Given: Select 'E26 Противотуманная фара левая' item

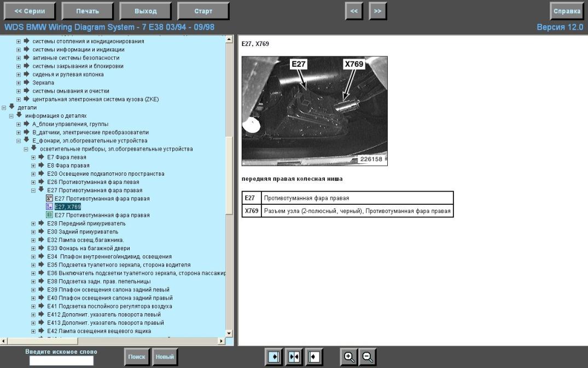Looking at the screenshot, I should click(93, 182).
